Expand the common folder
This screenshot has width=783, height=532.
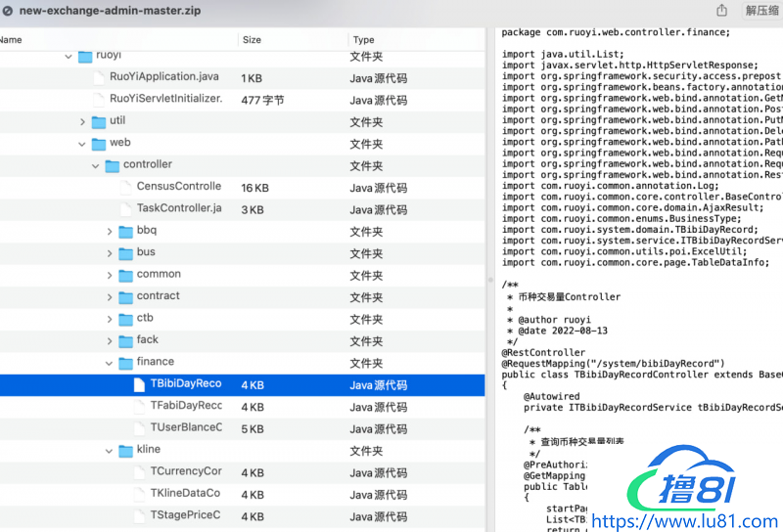[x=111, y=275]
